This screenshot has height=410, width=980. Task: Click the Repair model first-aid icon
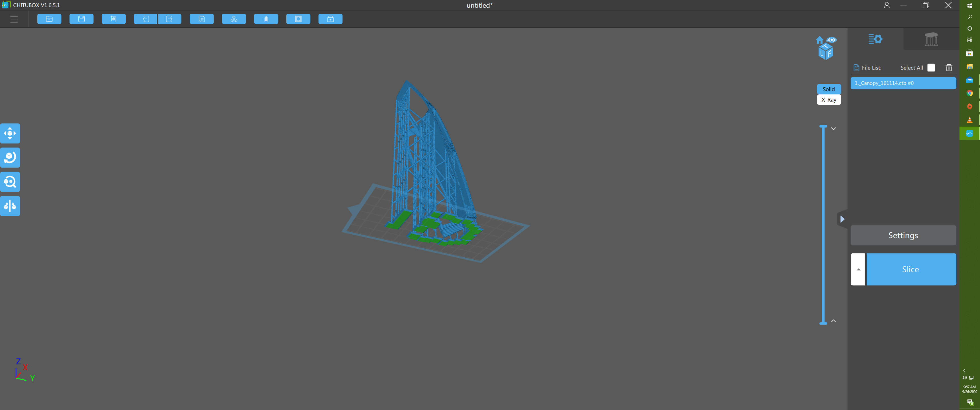coord(330,19)
